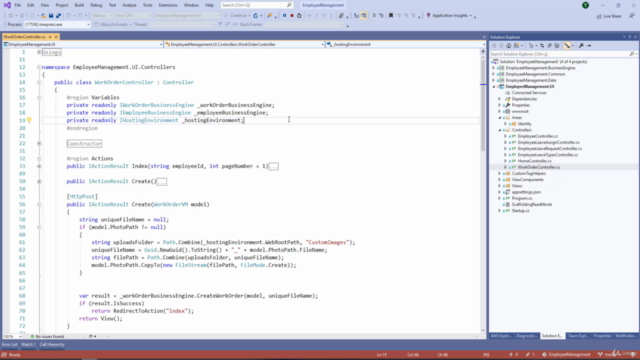Viewport: 640px width, 360px height.
Task: Click the Continue debug button
Action: (x=237, y=16)
